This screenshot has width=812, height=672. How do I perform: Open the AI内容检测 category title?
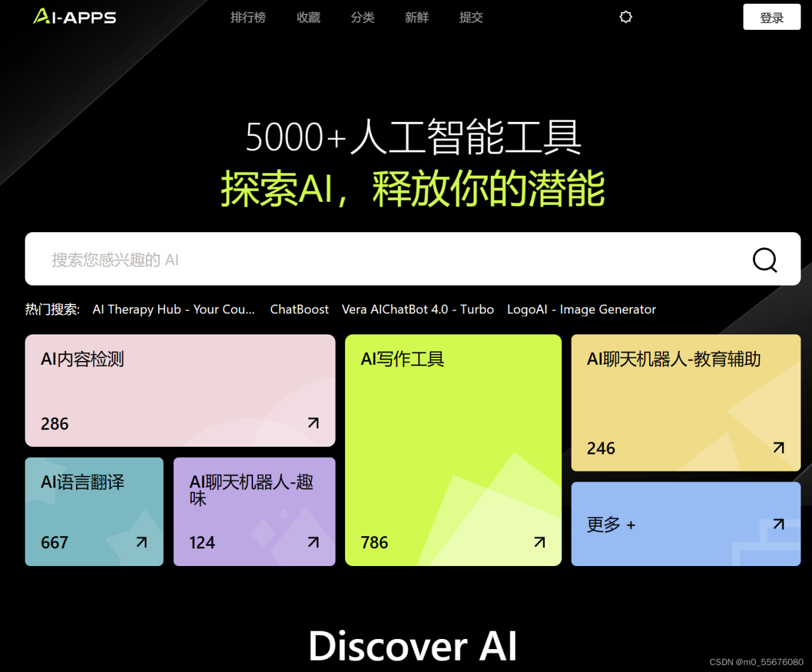[82, 359]
